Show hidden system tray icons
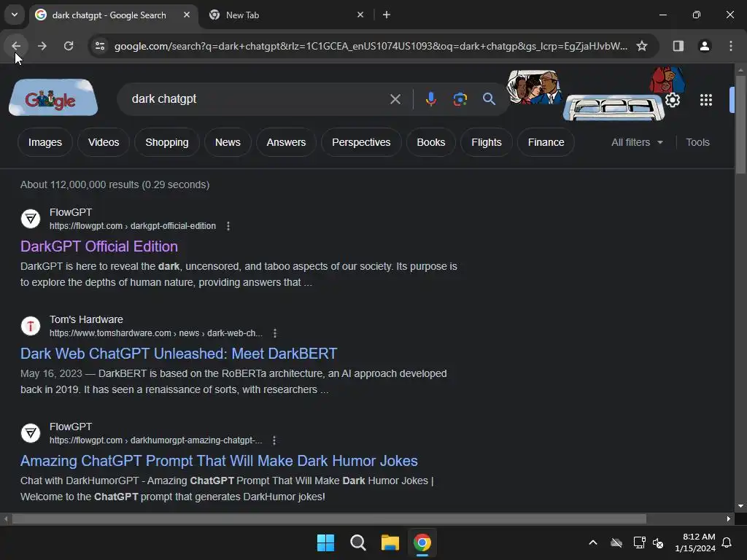Screen dimensions: 747x560 [592, 542]
